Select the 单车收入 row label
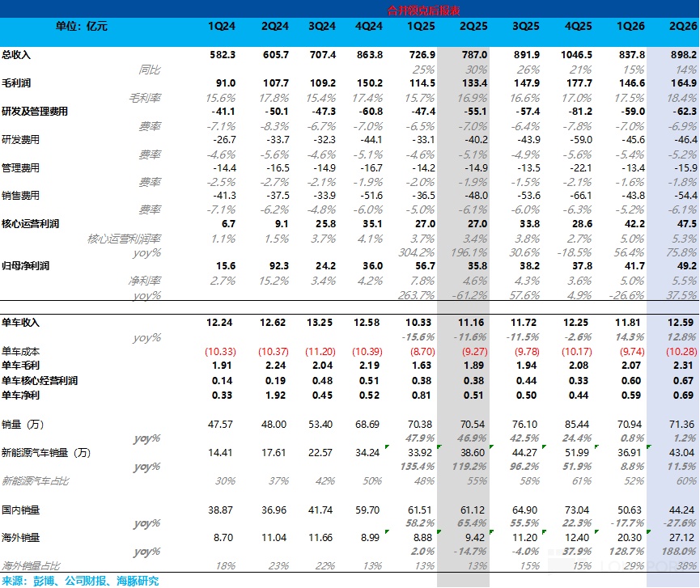The image size is (700, 588). pos(20,323)
